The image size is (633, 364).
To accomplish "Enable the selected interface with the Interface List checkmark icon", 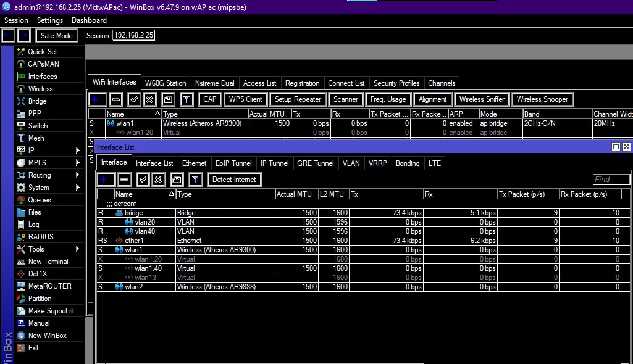I will [x=143, y=180].
